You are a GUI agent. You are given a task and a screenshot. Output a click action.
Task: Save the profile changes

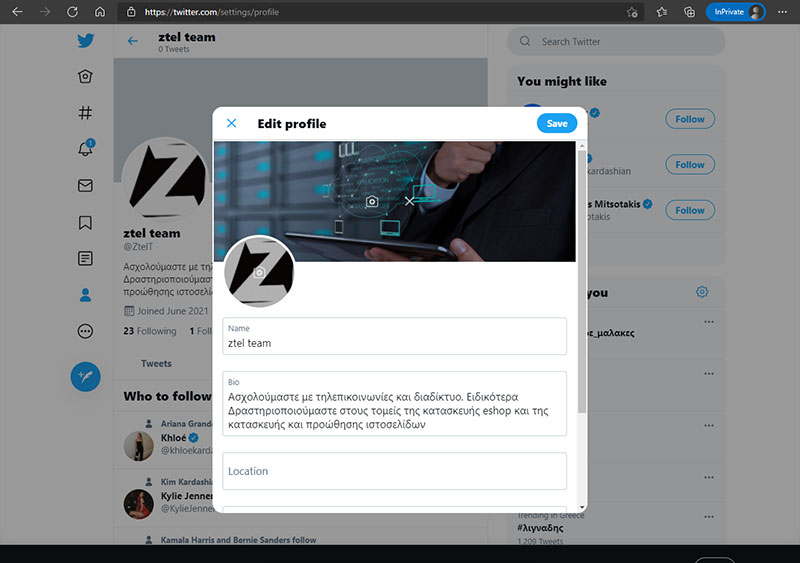point(557,124)
